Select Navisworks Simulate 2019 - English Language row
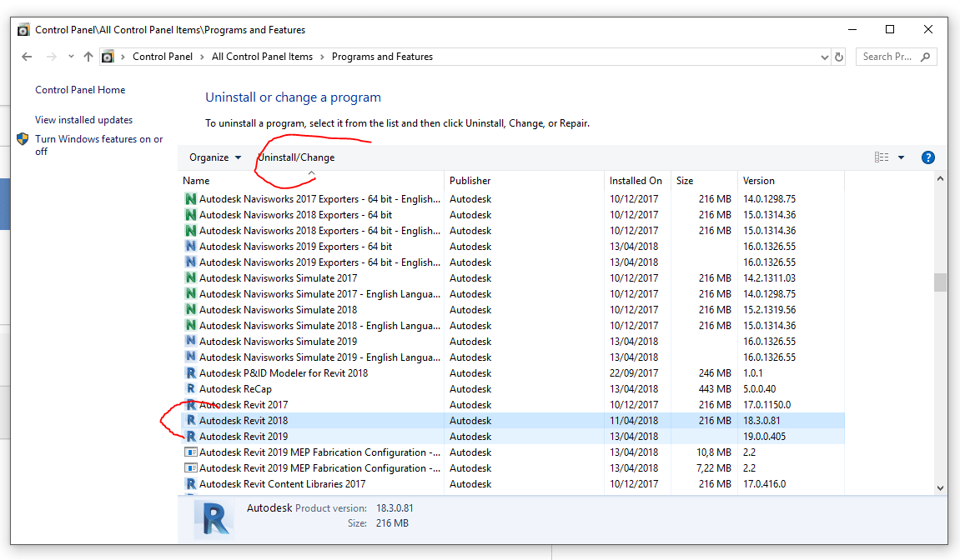Screen dimensions: 960x560 point(513,357)
